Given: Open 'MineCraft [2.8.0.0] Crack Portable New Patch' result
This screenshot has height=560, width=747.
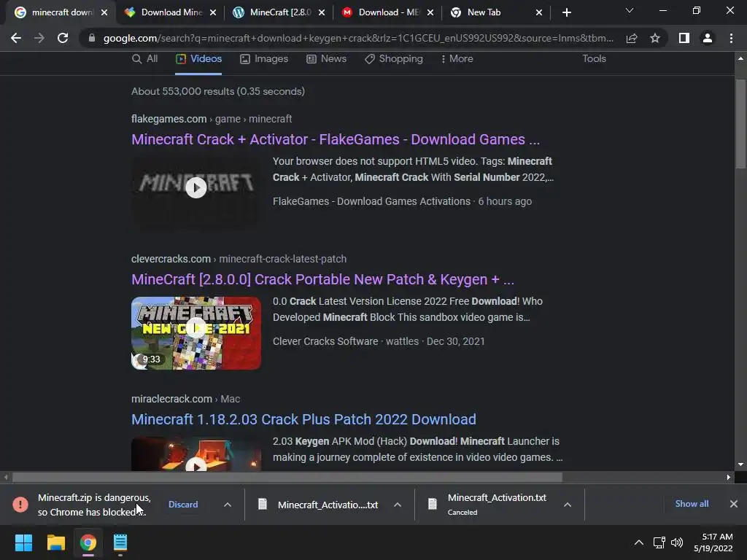Looking at the screenshot, I should click(322, 279).
